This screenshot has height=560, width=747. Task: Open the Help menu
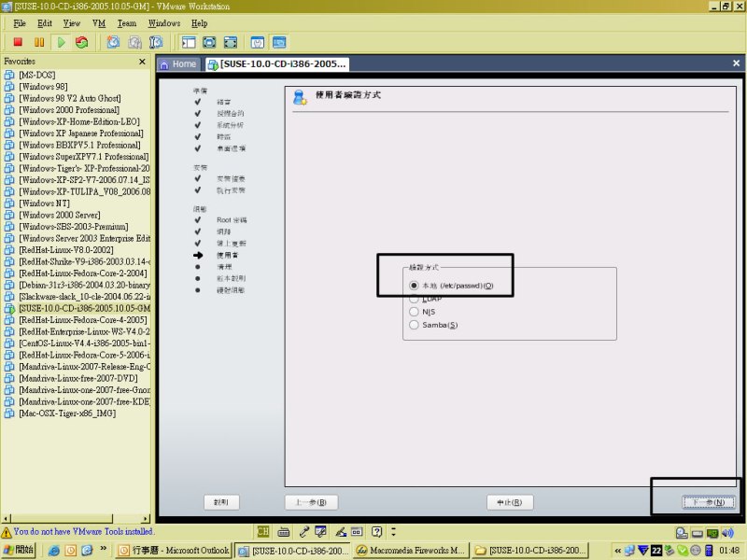pos(200,23)
